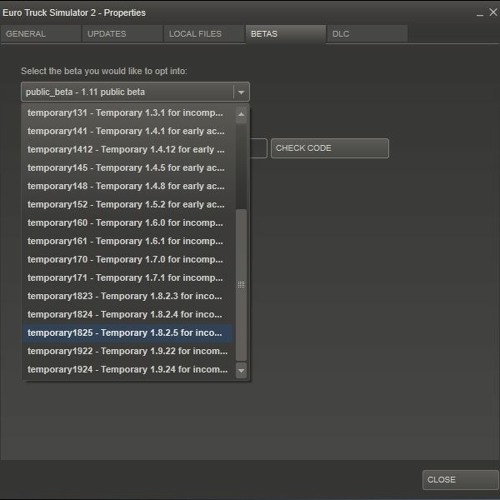Switch to the GENERAL tab

[41, 34]
